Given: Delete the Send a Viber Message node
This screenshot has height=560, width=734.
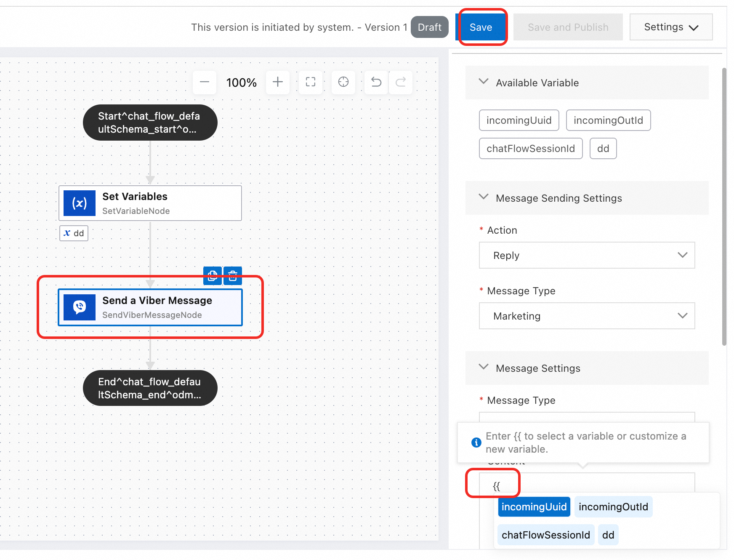Looking at the screenshot, I should point(233,276).
